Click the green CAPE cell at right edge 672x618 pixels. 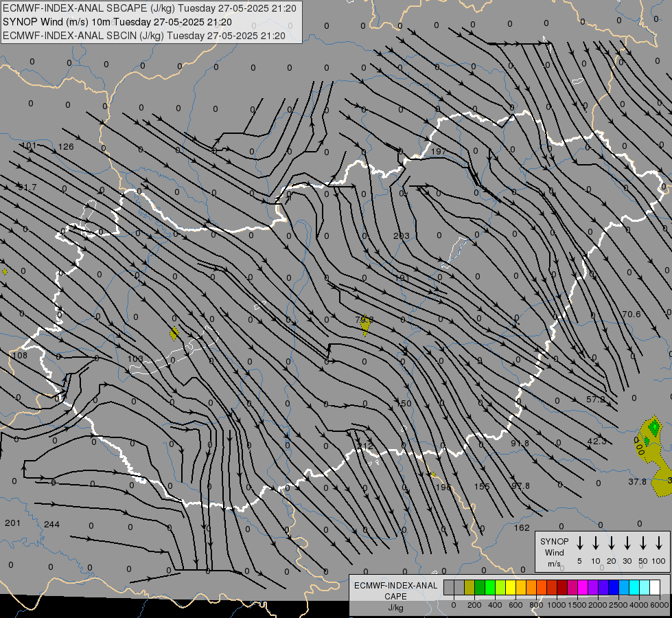pos(654,427)
